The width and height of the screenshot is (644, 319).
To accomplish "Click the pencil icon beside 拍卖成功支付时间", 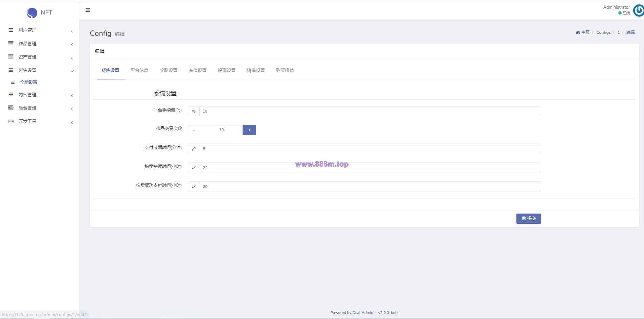I will (194, 187).
